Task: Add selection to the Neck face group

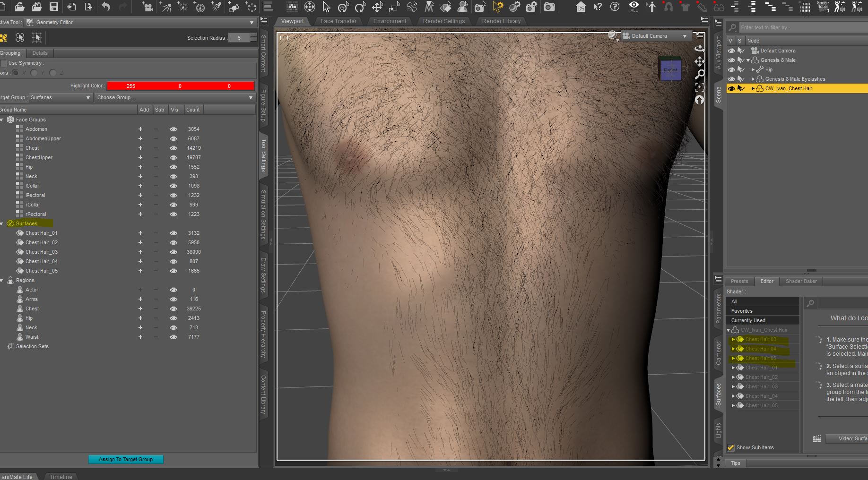Action: 140,176
